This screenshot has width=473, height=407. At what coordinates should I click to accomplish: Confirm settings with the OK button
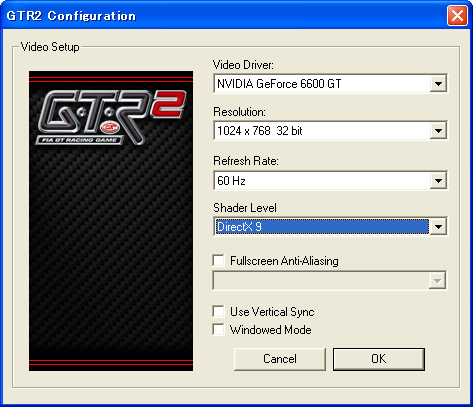[379, 359]
